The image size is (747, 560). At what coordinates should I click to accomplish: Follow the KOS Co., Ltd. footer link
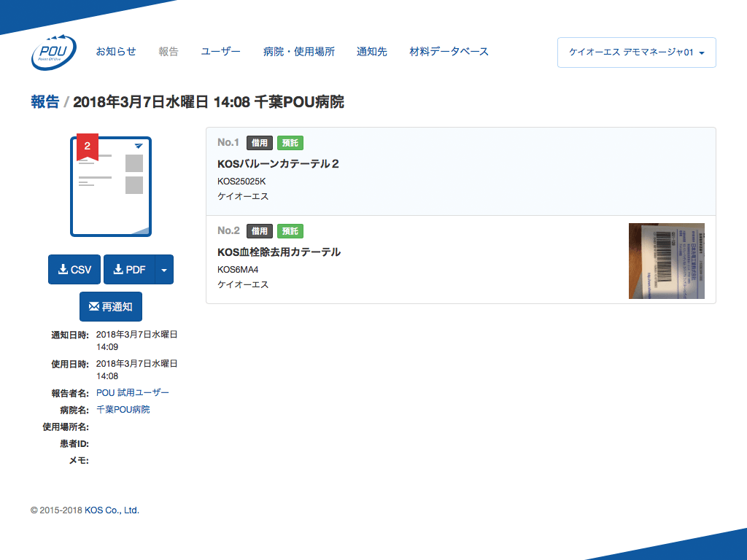click(x=112, y=510)
